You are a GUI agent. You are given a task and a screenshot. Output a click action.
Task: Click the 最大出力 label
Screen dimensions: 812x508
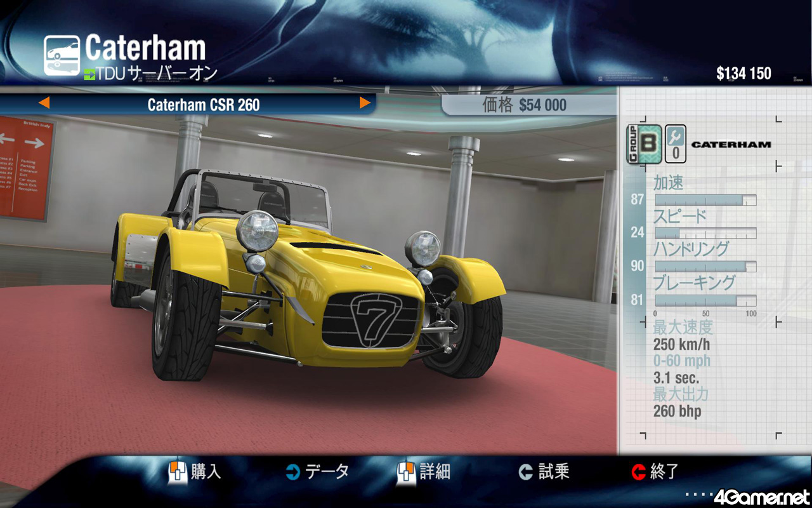click(681, 394)
